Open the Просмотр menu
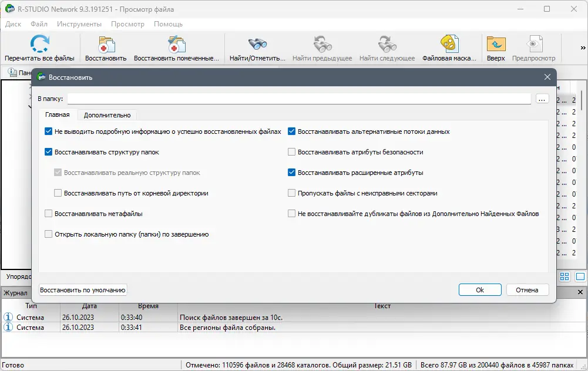588x371 pixels. pos(127,24)
